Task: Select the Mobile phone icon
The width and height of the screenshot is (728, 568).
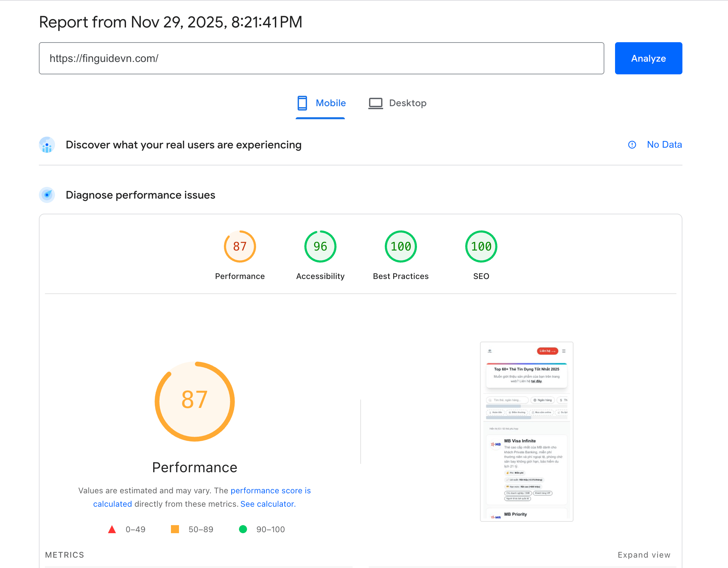Action: pyautogui.click(x=303, y=103)
